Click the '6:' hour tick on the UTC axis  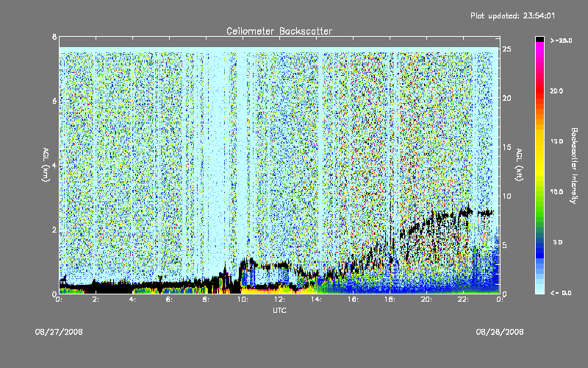pyautogui.click(x=170, y=300)
